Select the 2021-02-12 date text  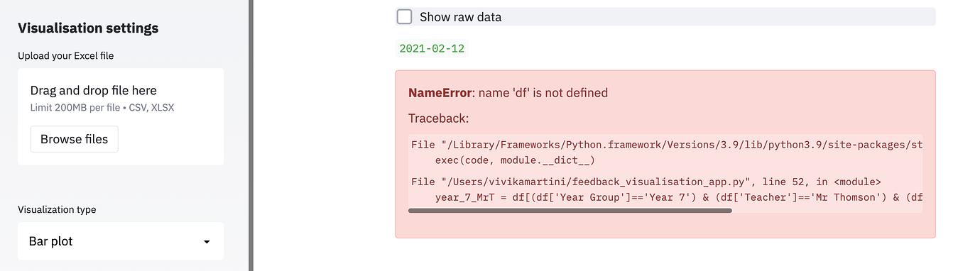[432, 48]
